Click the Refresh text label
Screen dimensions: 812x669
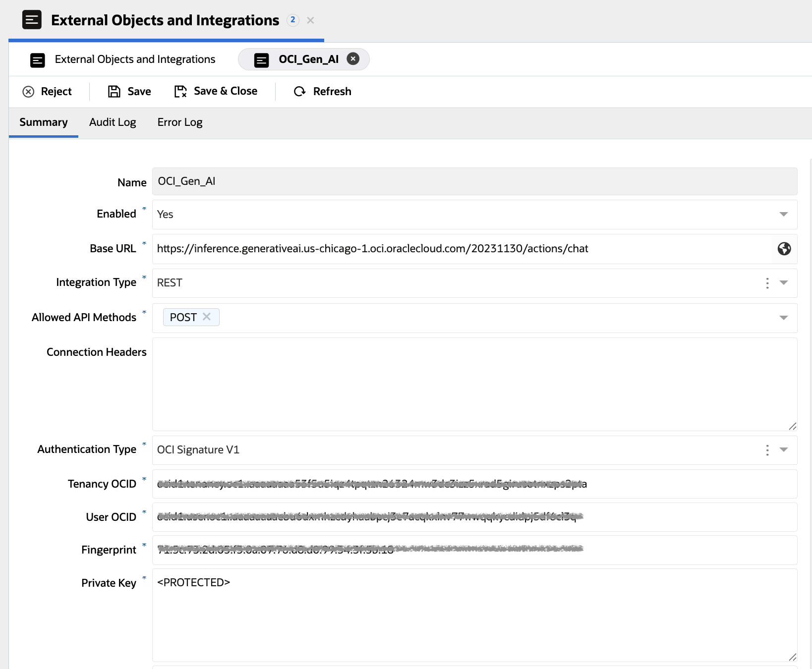pos(332,92)
